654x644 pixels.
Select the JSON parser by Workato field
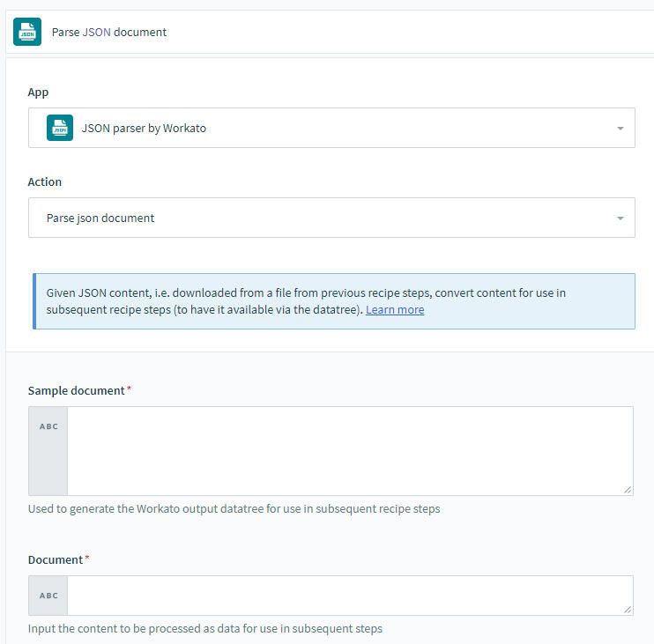(331, 128)
